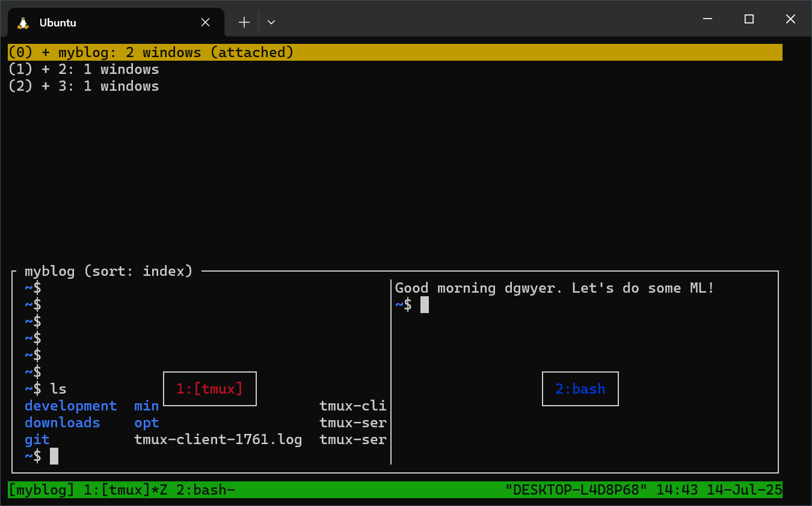
Task: Open the new tab dropdown chevron
Action: tap(271, 22)
